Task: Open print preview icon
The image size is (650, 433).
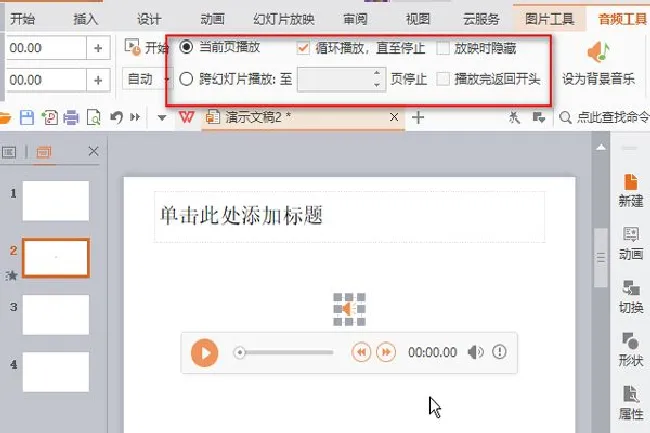Action: click(94, 118)
